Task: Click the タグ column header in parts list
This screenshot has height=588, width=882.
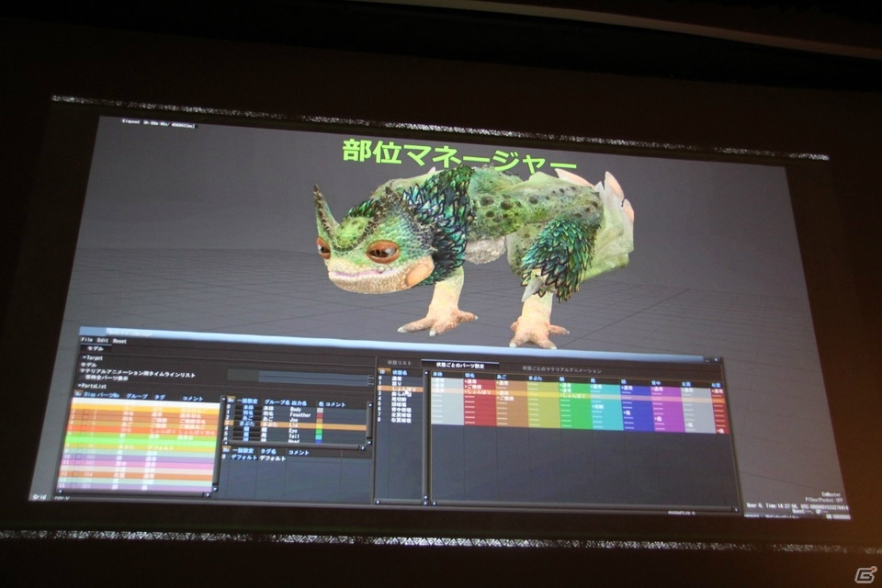Action: pos(160,396)
